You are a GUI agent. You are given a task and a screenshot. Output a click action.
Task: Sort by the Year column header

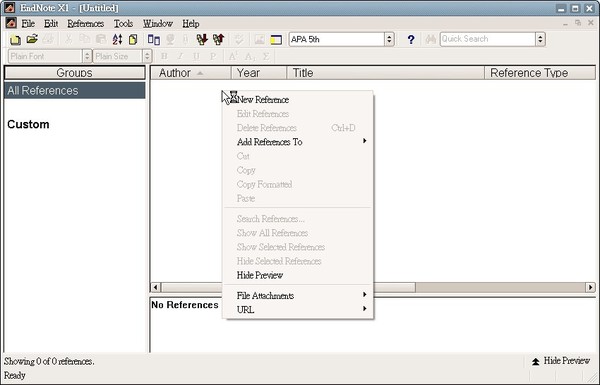[259, 73]
